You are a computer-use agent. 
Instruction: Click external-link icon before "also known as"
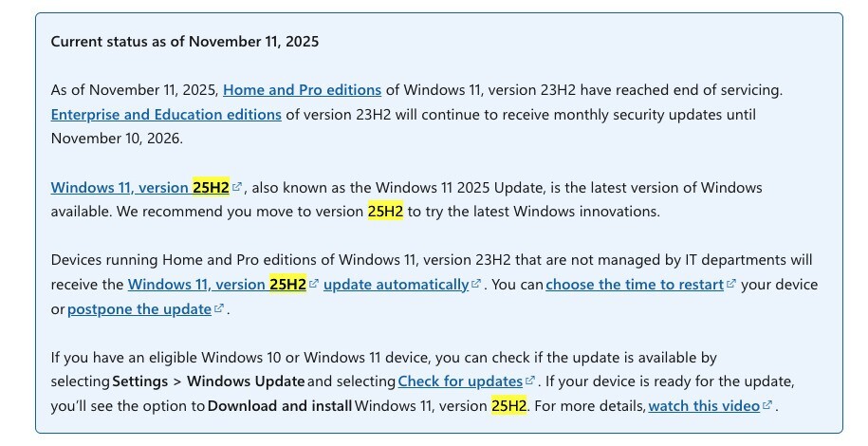pyautogui.click(x=237, y=188)
